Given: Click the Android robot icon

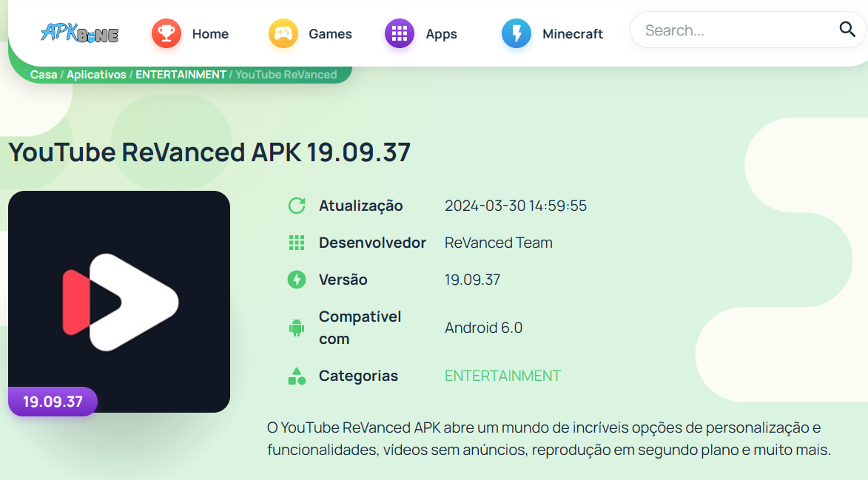Looking at the screenshot, I should (297, 328).
